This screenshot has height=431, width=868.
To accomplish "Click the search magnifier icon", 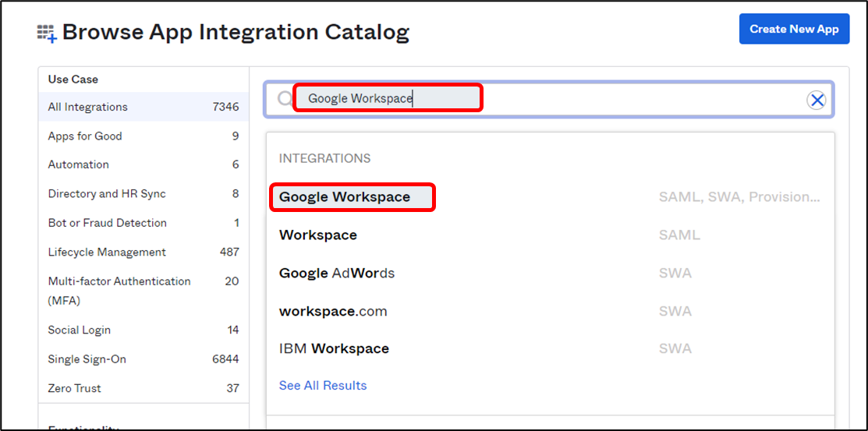I will click(285, 99).
